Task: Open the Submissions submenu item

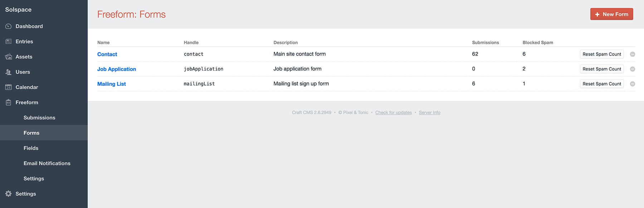Action: pyautogui.click(x=39, y=118)
